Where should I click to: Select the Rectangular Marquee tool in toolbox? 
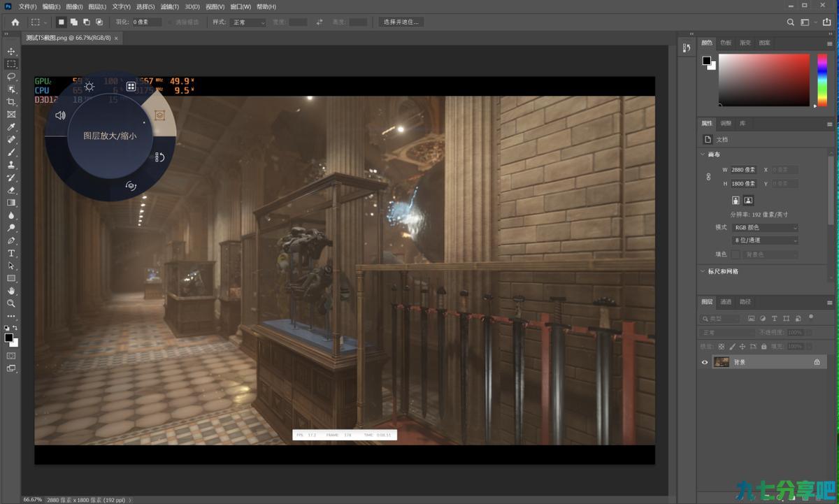tap(11, 64)
